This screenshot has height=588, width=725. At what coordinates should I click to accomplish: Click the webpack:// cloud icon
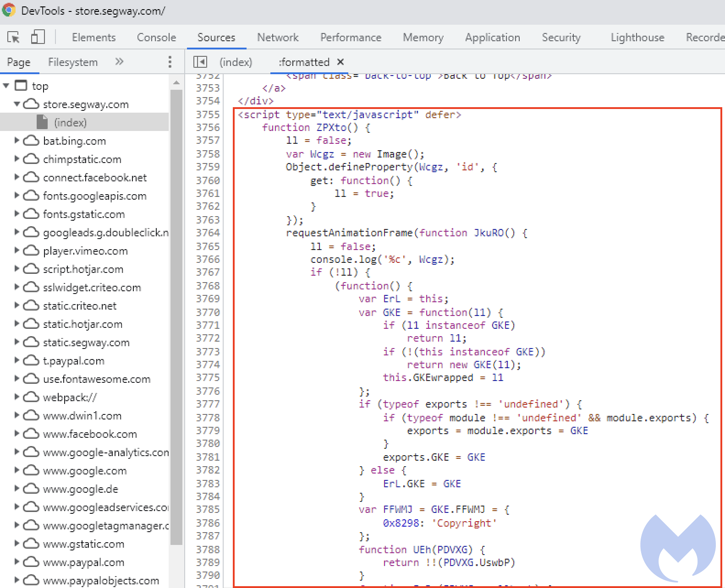[x=31, y=397]
